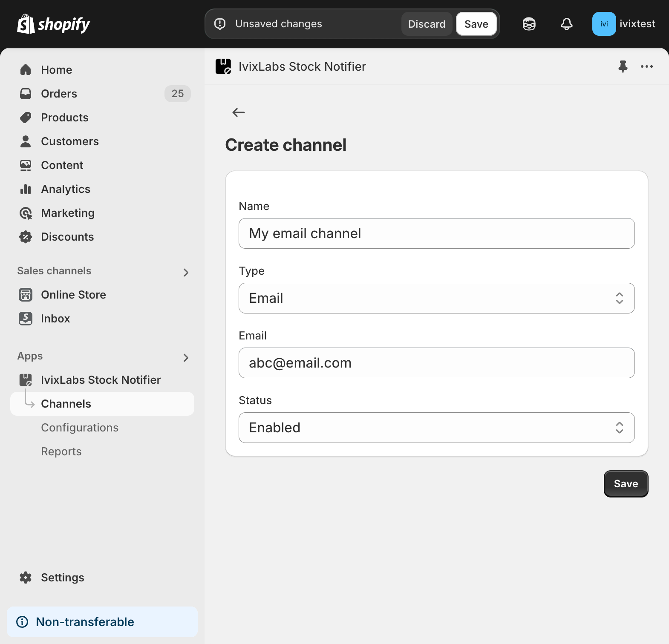
Task: Pin the IvixLabs Stock Notifier app
Action: pyautogui.click(x=623, y=66)
